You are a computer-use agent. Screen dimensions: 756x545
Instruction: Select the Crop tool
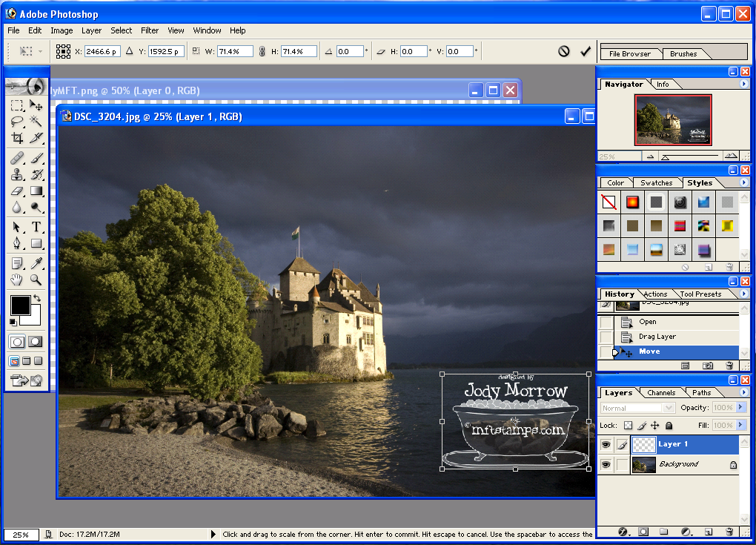(x=17, y=138)
